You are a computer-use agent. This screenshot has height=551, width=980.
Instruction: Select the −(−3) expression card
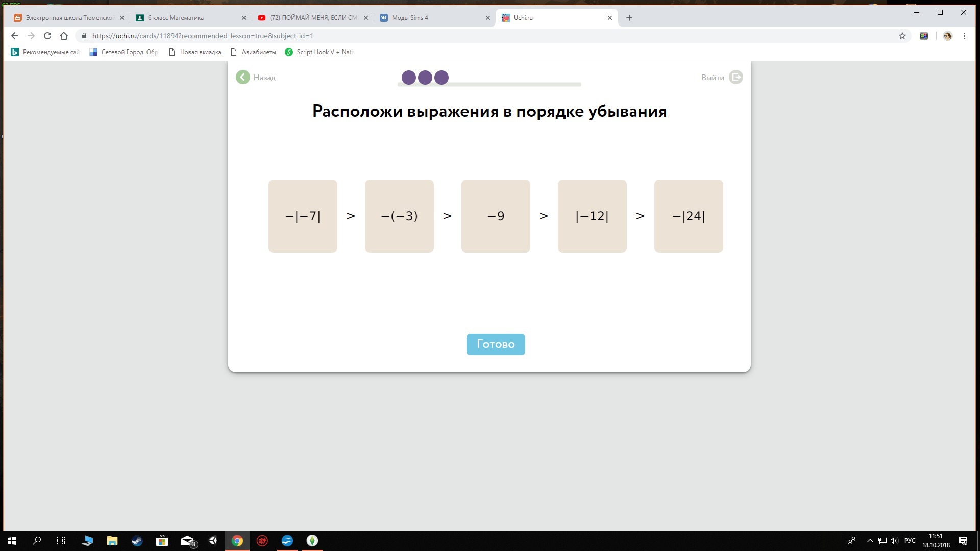tap(399, 216)
